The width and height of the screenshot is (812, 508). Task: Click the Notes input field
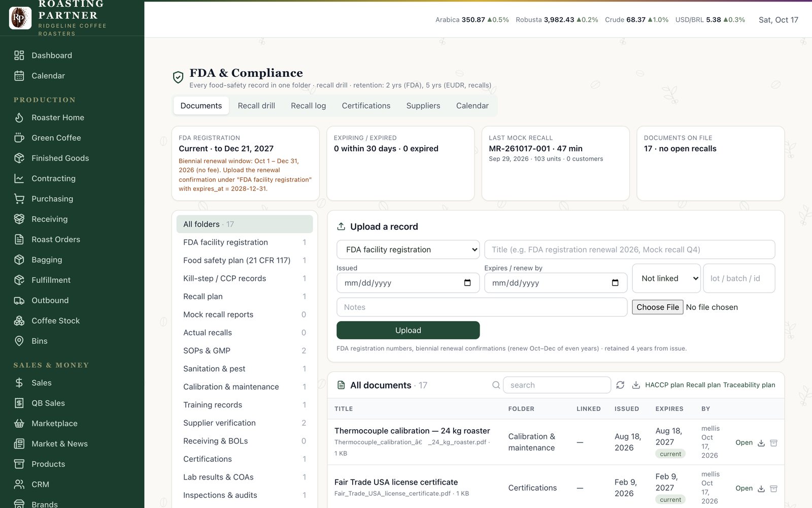tap(482, 307)
